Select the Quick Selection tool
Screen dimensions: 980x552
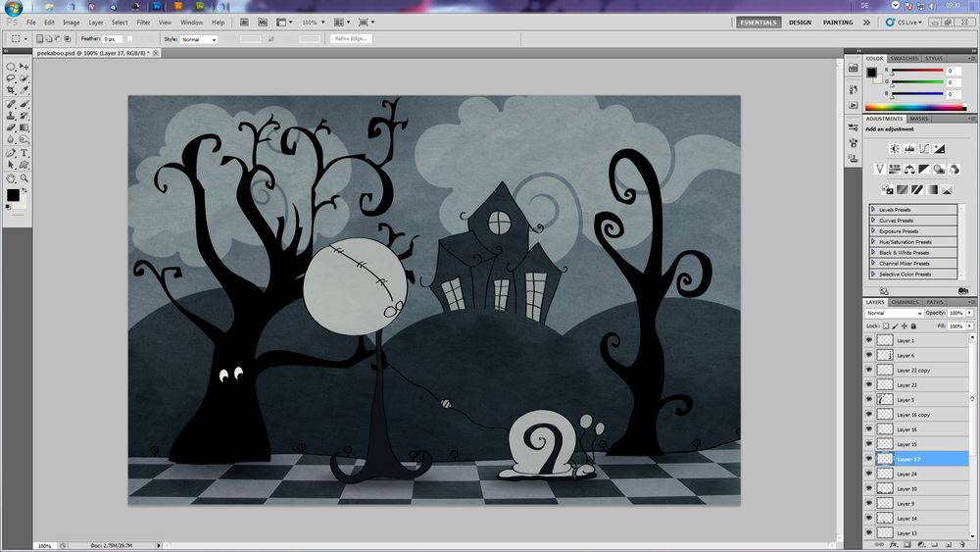(24, 78)
